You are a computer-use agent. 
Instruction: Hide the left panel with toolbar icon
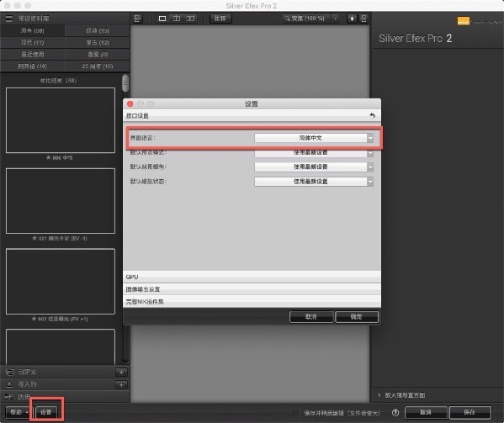click(138, 19)
